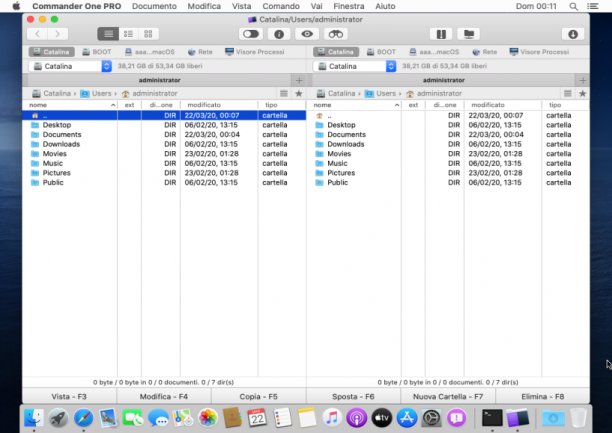Open right panel favorites star
The image size is (612, 433).
pyautogui.click(x=582, y=93)
